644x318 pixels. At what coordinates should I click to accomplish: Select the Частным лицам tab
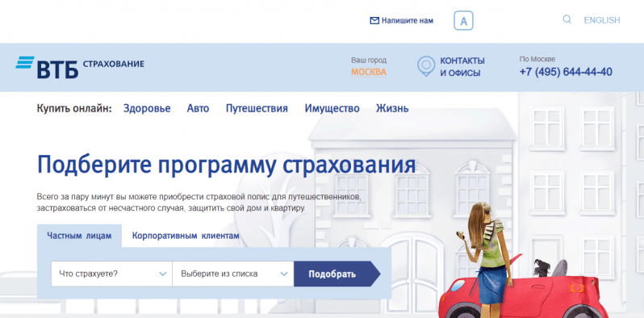pos(79,236)
